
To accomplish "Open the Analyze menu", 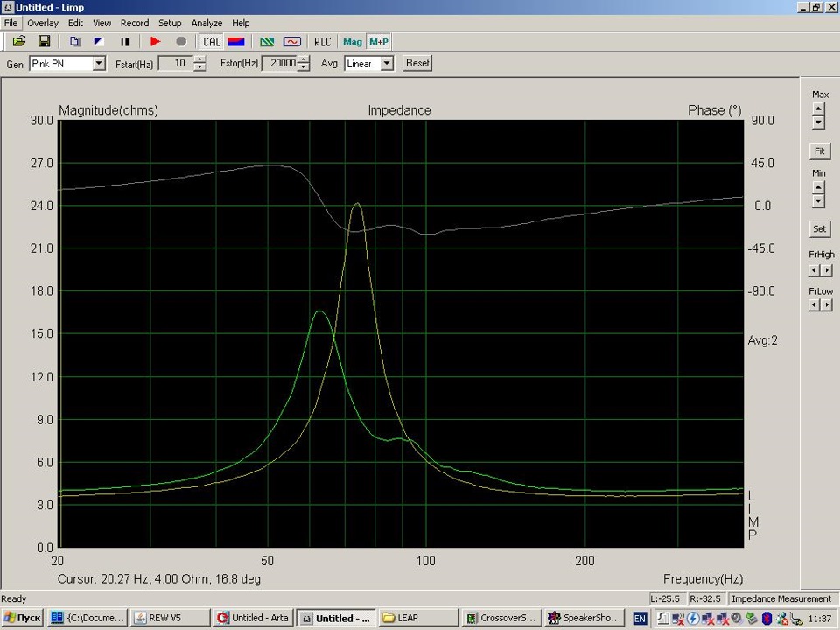I will tap(206, 23).
